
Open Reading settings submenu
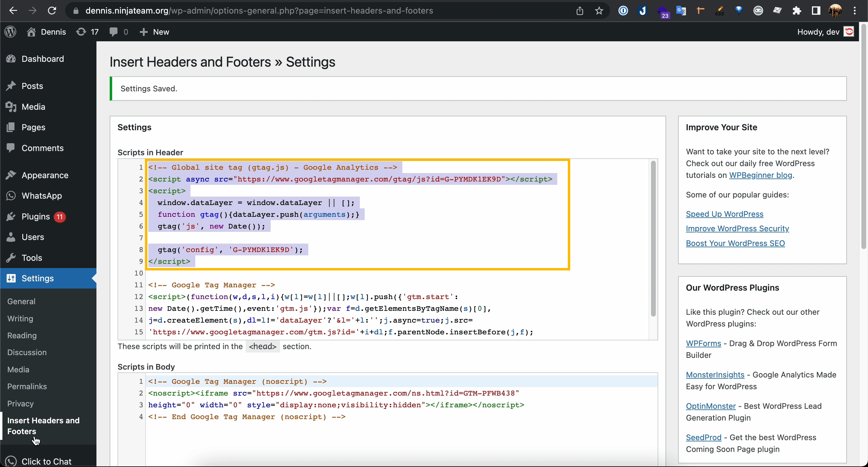click(x=22, y=336)
